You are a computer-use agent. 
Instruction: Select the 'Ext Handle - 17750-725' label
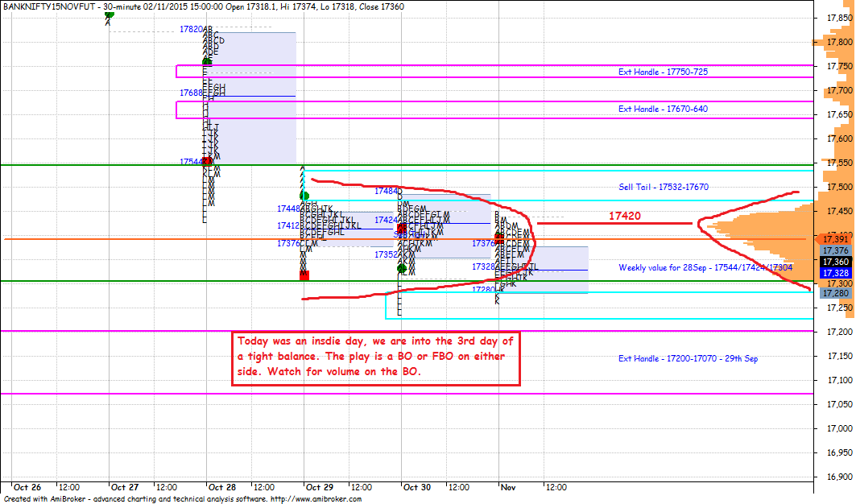[x=663, y=72]
